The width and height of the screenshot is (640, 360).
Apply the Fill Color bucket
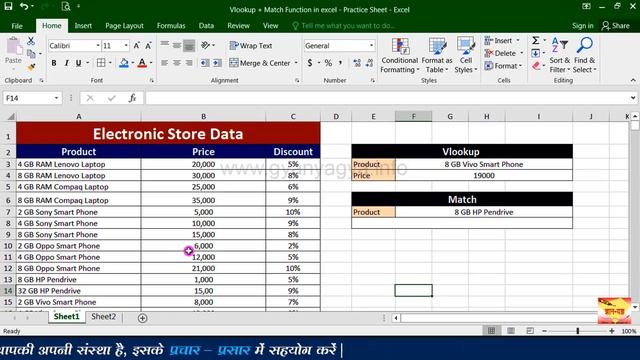pos(124,63)
